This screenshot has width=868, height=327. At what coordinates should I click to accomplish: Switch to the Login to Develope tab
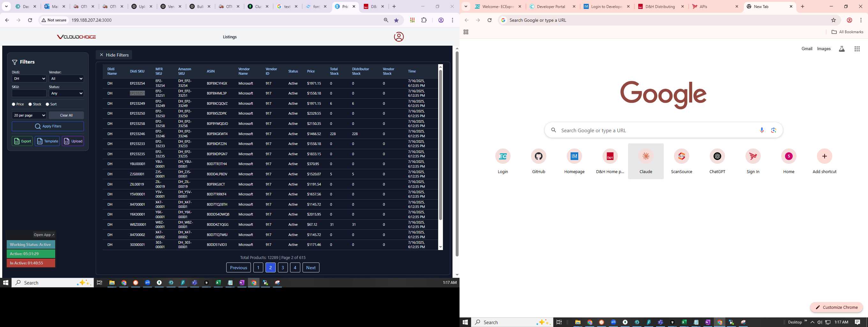click(607, 6)
